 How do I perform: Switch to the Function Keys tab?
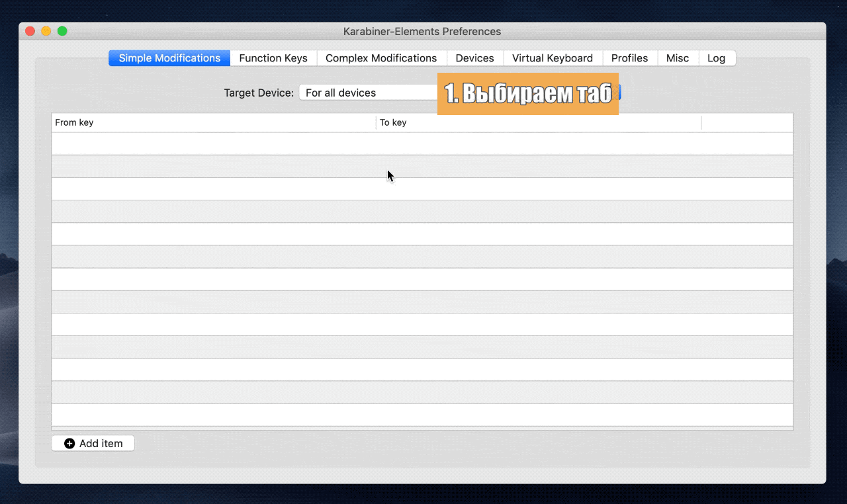[x=273, y=58]
